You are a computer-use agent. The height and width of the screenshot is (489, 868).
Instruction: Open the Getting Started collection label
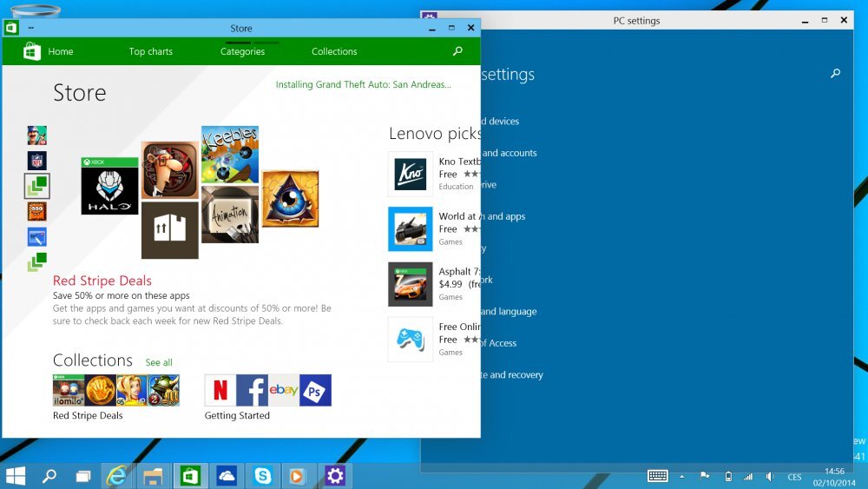[237, 416]
